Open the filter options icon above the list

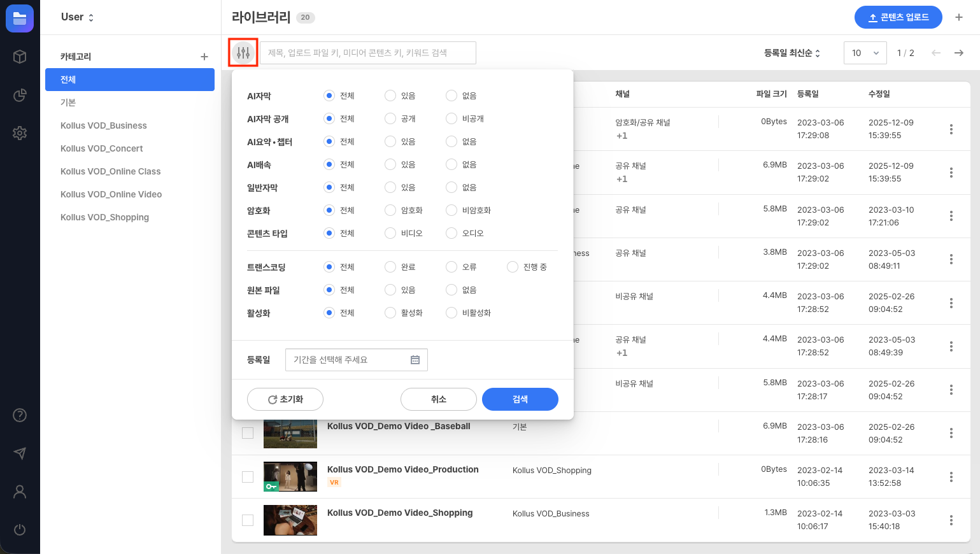click(243, 53)
